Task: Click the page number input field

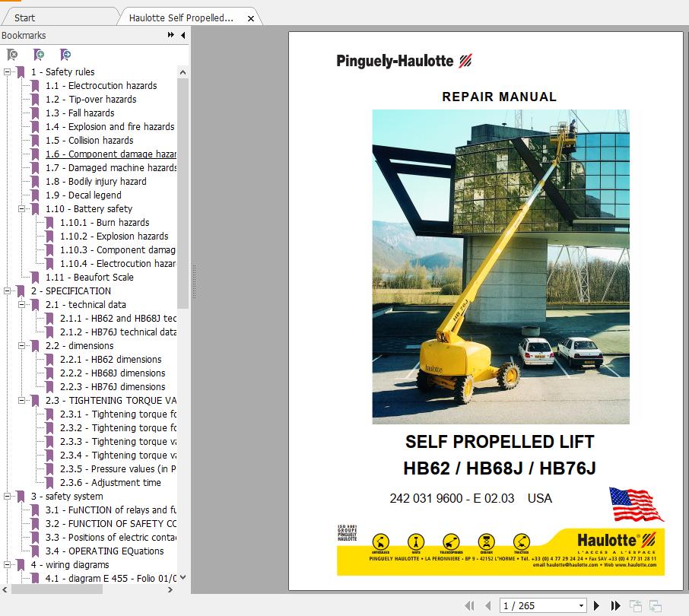Action: pyautogui.click(x=532, y=605)
